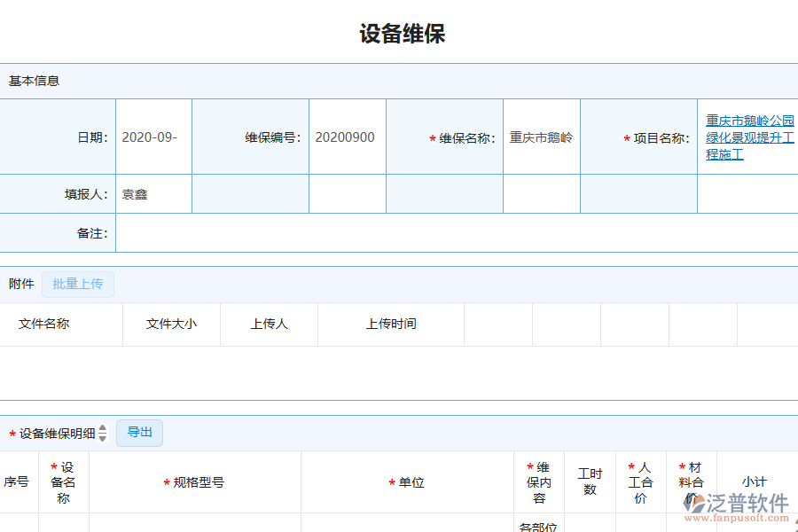Click the down arrow on 设备维保明细 stepper
The width and height of the screenshot is (798, 532).
(103, 436)
